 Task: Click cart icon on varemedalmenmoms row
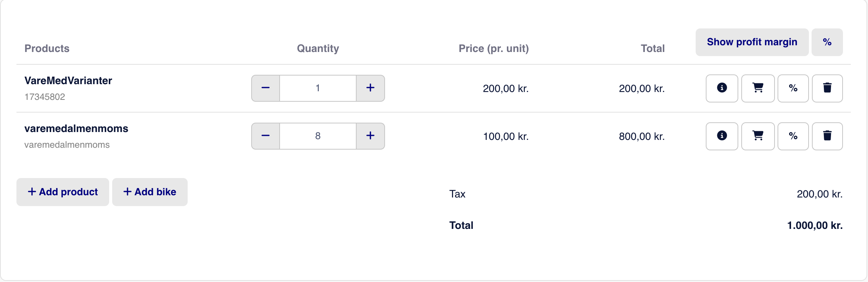pyautogui.click(x=758, y=136)
